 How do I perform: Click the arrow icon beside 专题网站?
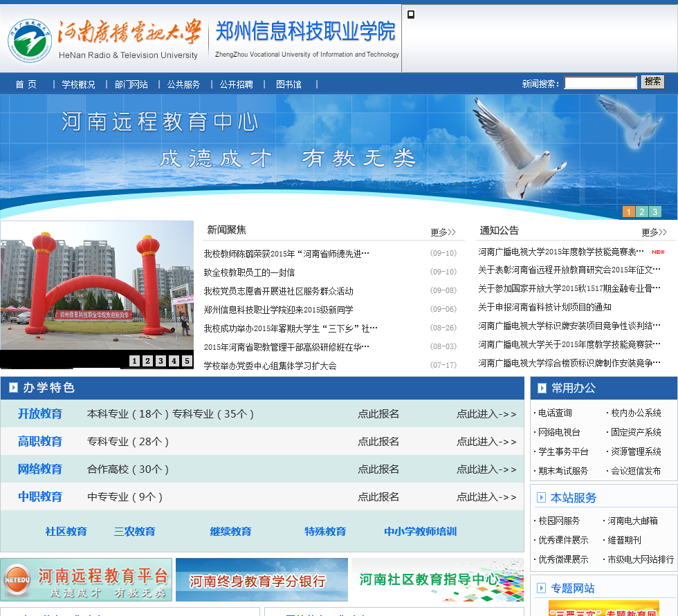[x=541, y=588]
